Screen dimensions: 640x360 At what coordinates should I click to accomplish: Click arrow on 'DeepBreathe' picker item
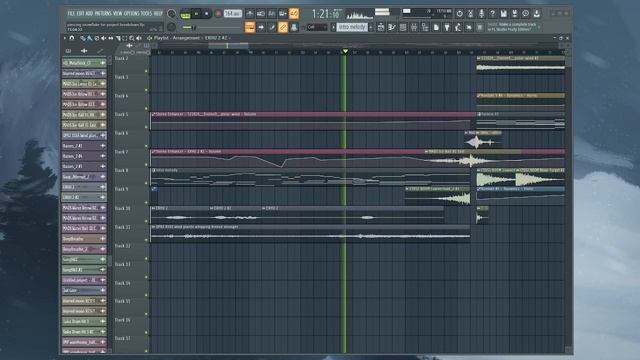pos(102,239)
